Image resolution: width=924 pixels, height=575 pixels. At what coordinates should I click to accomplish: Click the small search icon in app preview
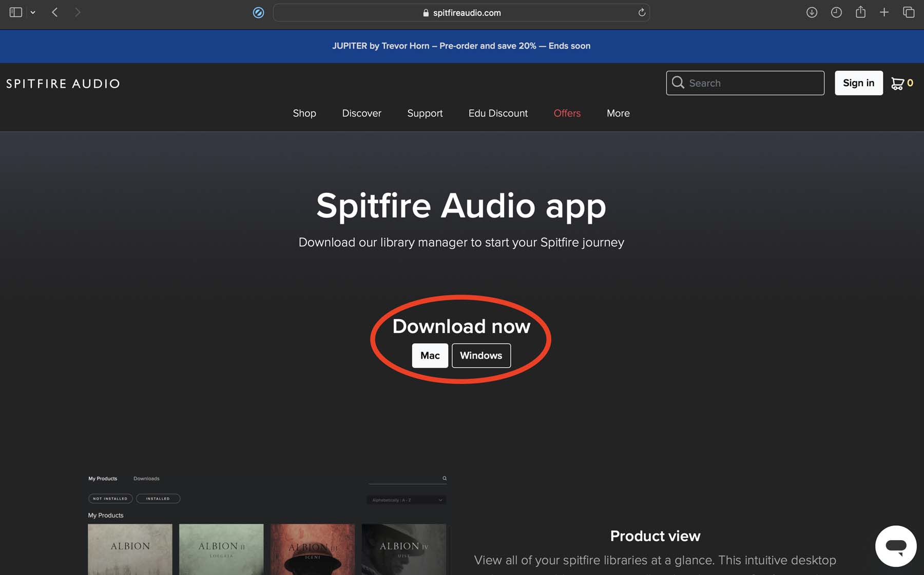[445, 478]
